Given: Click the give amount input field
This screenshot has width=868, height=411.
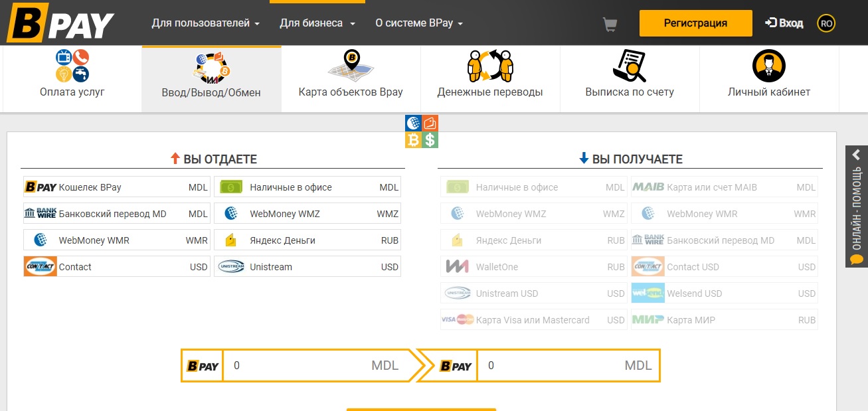Looking at the screenshot, I should pyautogui.click(x=299, y=365).
